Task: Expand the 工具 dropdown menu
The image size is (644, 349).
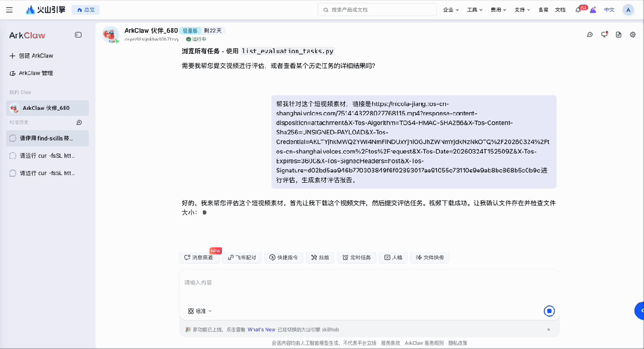Action: [474, 10]
